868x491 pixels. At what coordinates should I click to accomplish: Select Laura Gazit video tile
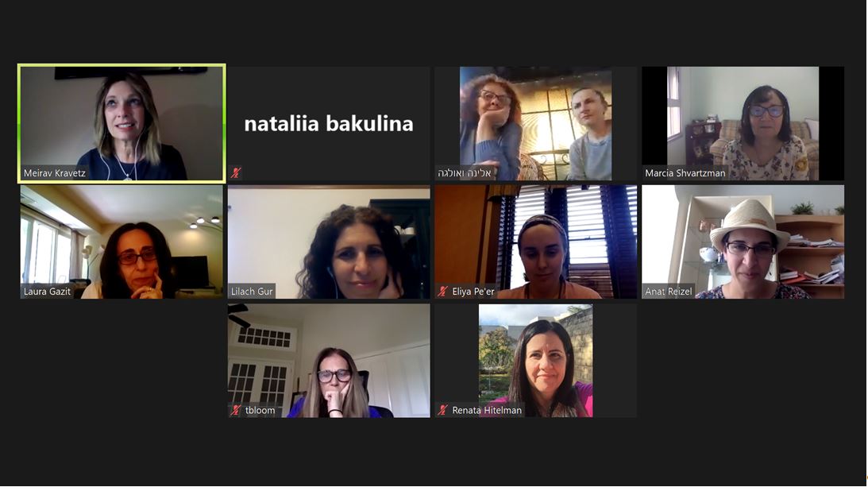tap(122, 242)
